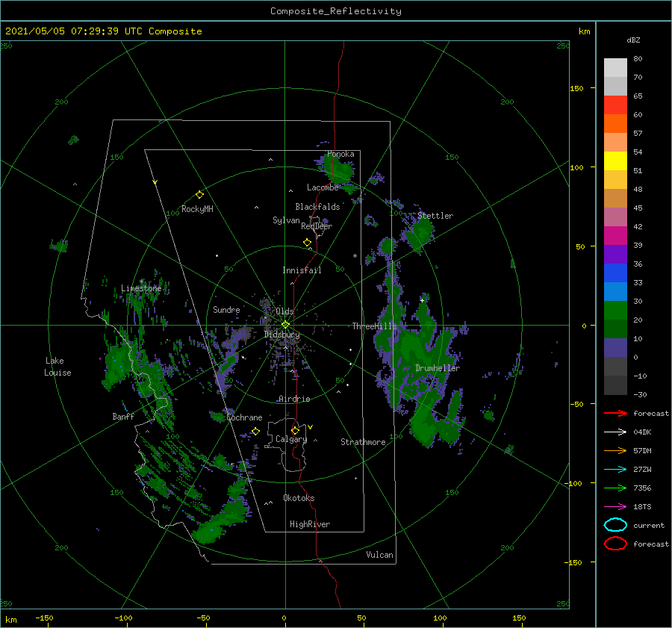
Task: Click the -150 tick on bottom axis
Action: tap(44, 618)
